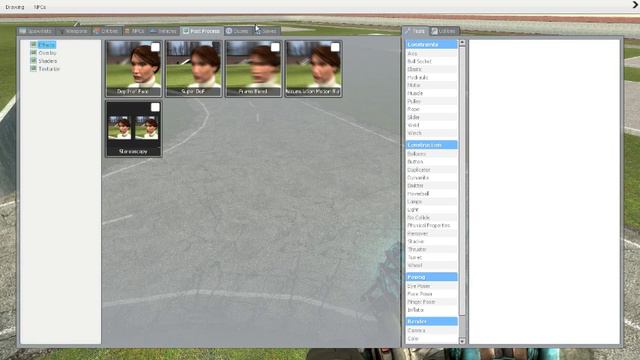This screenshot has width=640, height=360.
Task: Click the Vehicles tab icon
Action: pyautogui.click(x=153, y=31)
